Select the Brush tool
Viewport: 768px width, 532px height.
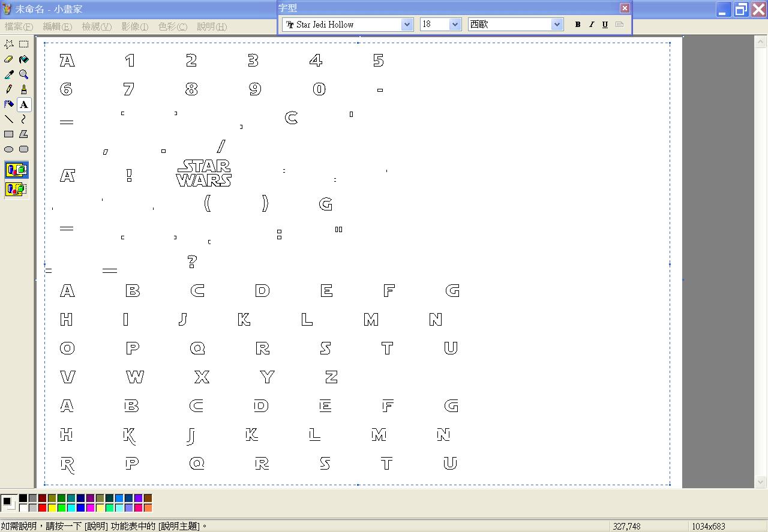(x=24, y=89)
